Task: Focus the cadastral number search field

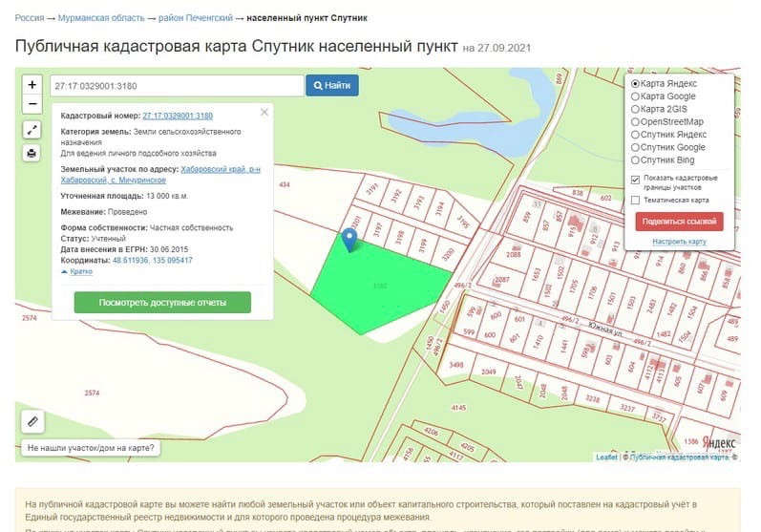Action: (178, 86)
